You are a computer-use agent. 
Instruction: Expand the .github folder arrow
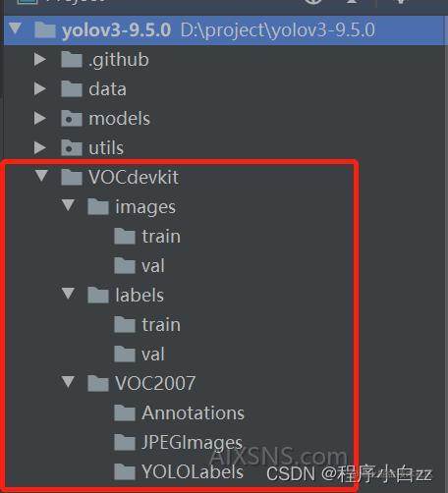40,60
